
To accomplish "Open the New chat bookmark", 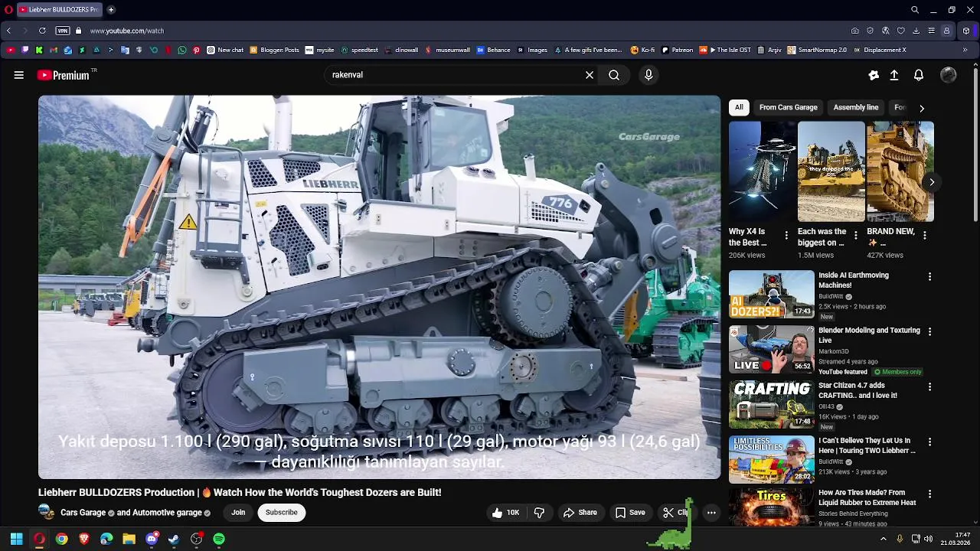I will 225,50.
